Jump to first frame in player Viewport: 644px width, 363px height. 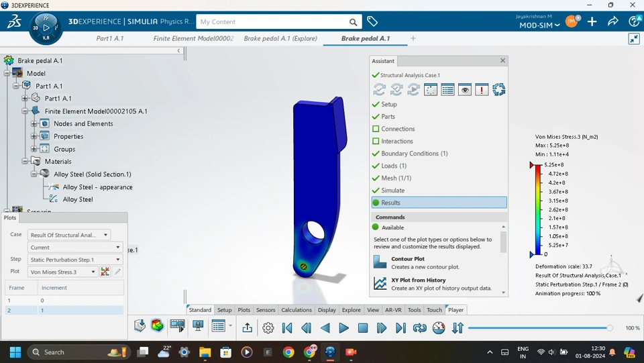(x=287, y=327)
